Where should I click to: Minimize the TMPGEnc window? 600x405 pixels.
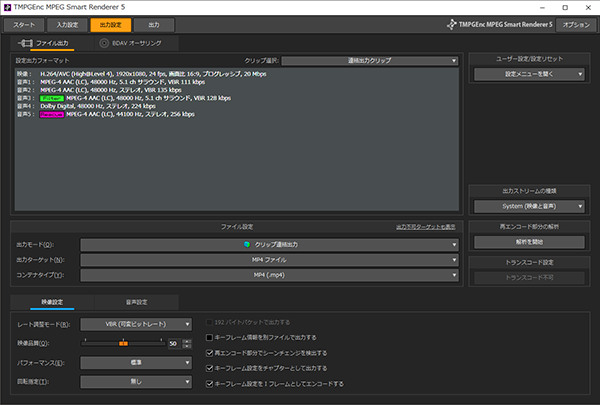542,7
